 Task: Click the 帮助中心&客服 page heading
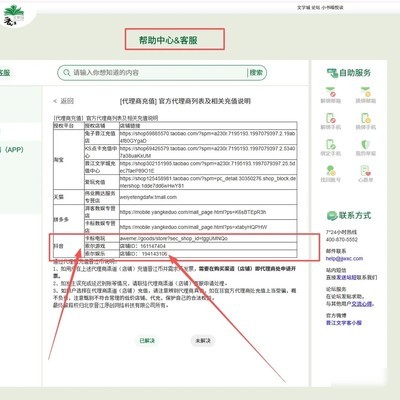click(168, 40)
